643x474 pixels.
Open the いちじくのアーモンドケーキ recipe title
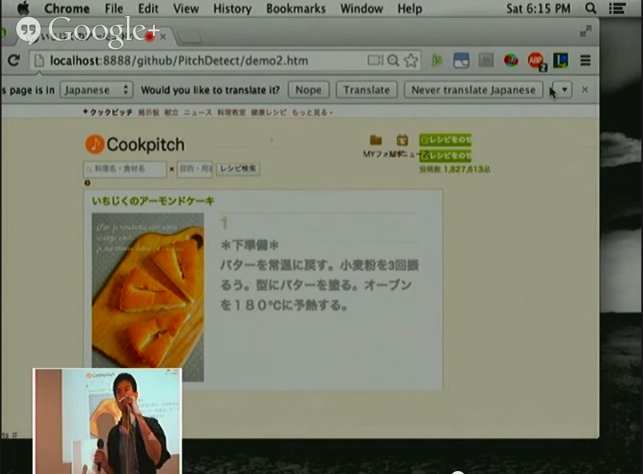[x=153, y=201]
